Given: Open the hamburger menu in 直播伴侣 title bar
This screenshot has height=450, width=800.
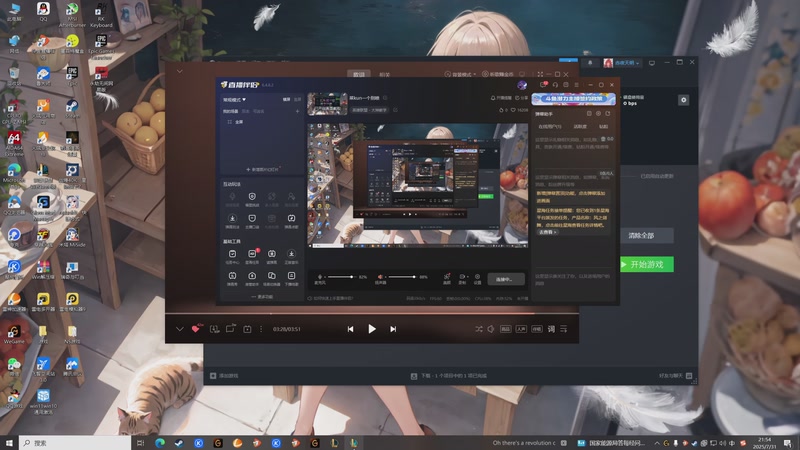Looking at the screenshot, I should [577, 85].
